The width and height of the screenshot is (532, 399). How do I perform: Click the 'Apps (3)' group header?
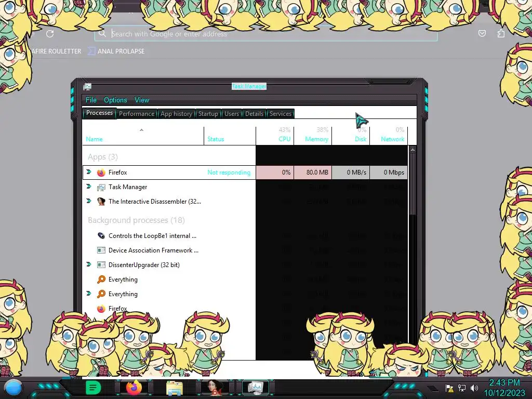coord(102,157)
